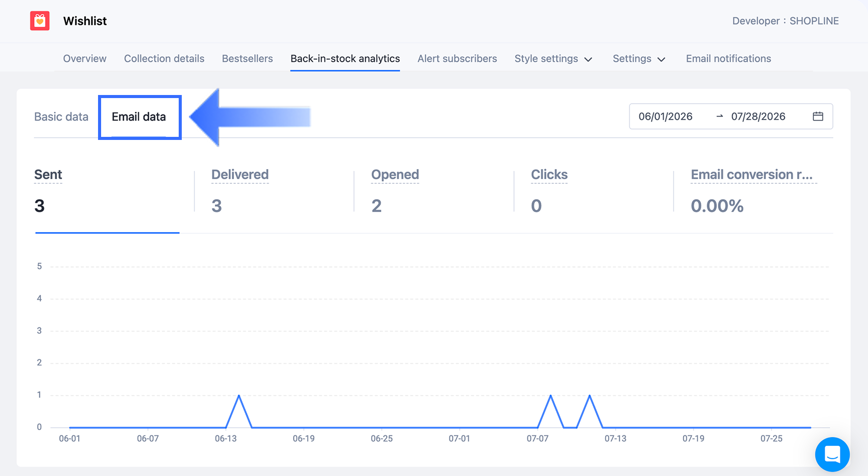Image resolution: width=868 pixels, height=476 pixels.
Task: Click the end date 07/28/2026 field
Action: (x=758, y=116)
